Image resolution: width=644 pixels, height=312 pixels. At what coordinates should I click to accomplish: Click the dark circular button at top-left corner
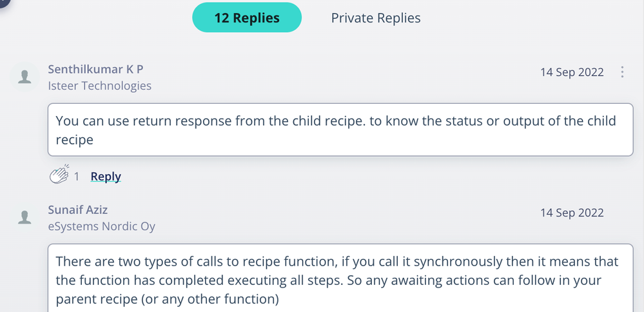coord(3,3)
